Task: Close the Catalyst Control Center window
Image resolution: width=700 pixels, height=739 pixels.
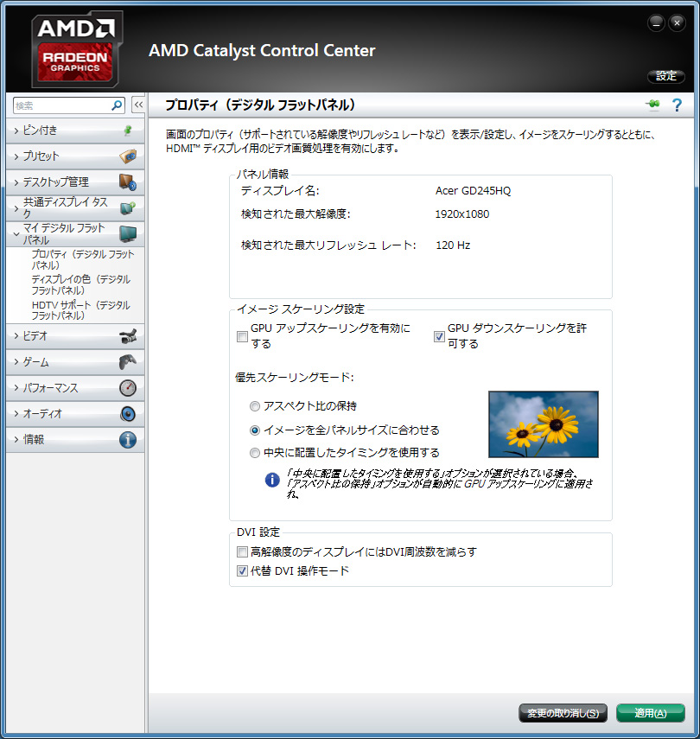Action: pyautogui.click(x=677, y=22)
